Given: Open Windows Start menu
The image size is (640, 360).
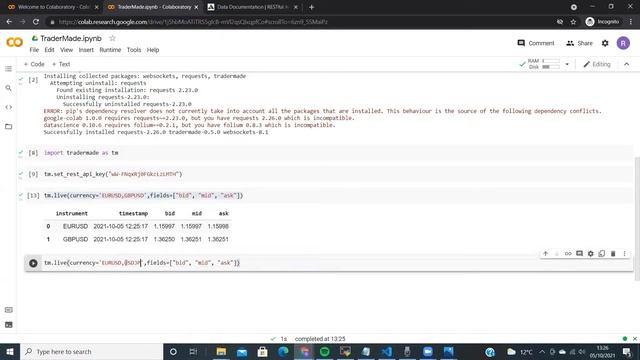Looking at the screenshot, I should (10, 351).
